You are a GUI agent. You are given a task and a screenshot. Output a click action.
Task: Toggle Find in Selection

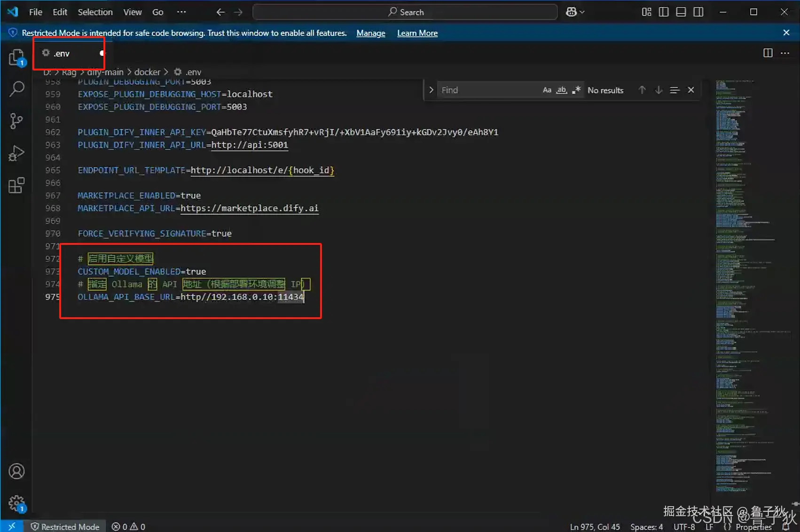(675, 90)
